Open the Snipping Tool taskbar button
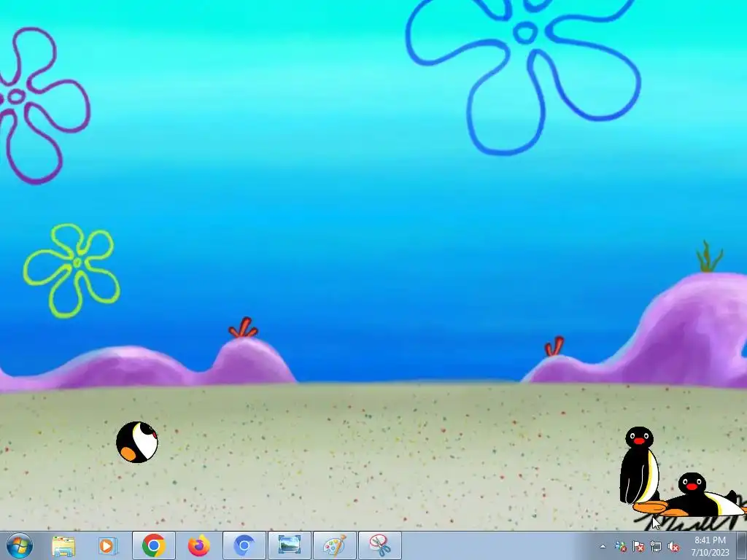This screenshot has height=560, width=747. tap(379, 545)
